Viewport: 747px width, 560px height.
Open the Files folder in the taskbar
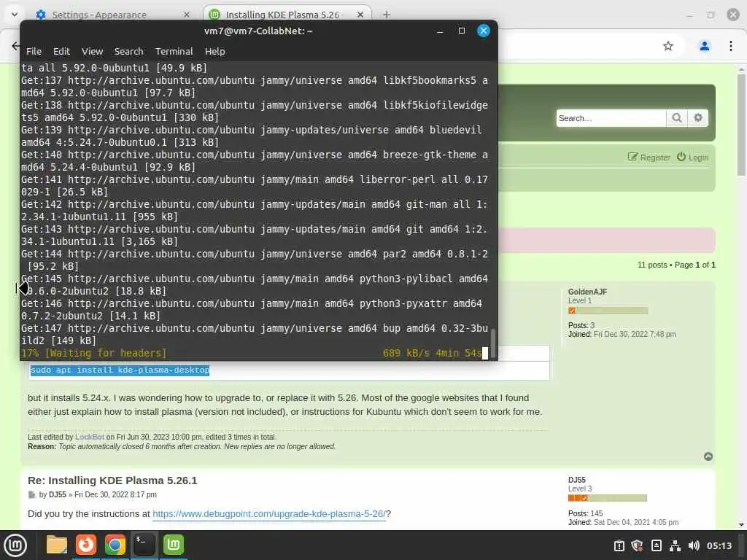coord(57,545)
